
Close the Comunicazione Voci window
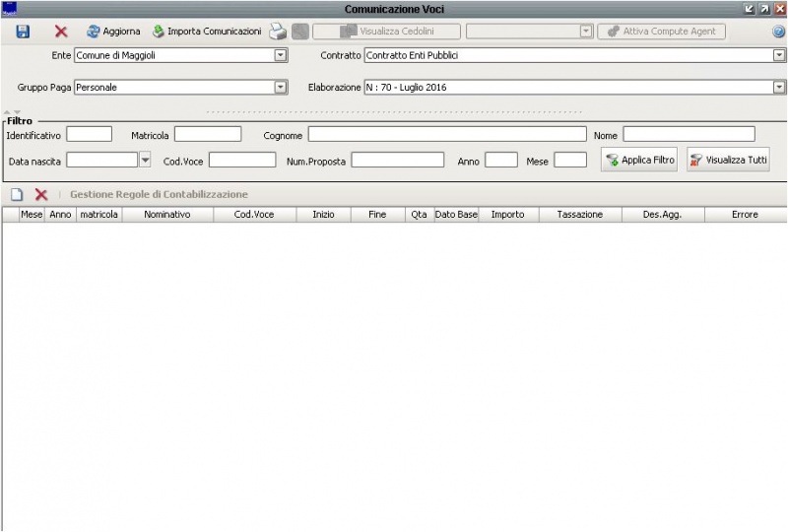point(780,9)
